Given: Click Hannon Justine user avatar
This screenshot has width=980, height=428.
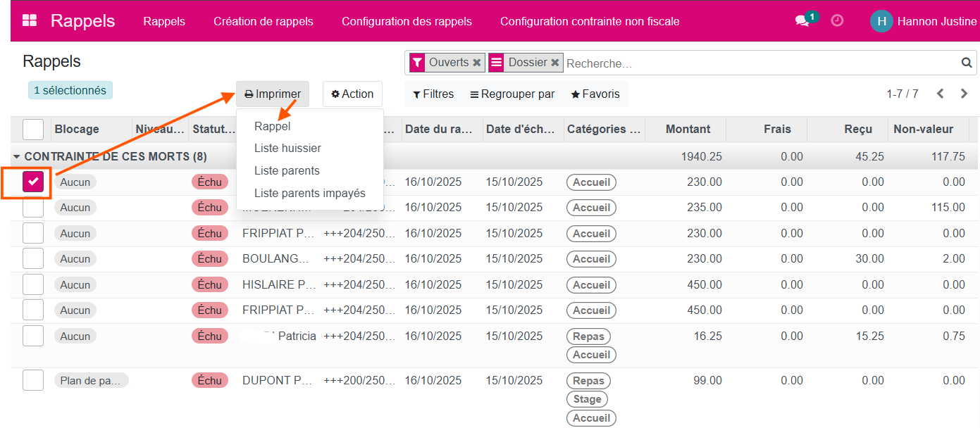Looking at the screenshot, I should click(881, 21).
